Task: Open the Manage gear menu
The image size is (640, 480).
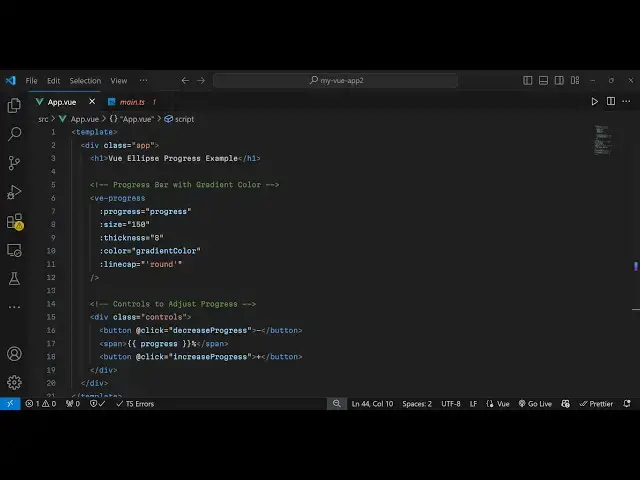Action: [14, 382]
